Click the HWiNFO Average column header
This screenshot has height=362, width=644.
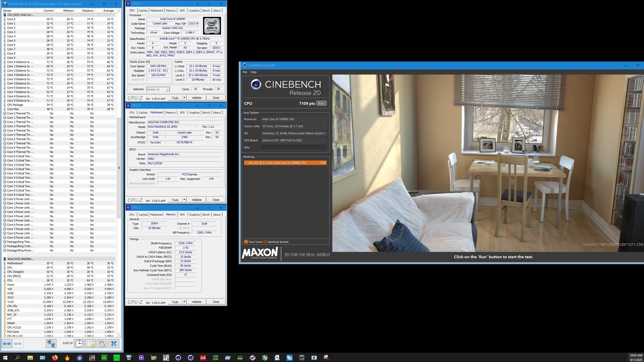point(105,11)
